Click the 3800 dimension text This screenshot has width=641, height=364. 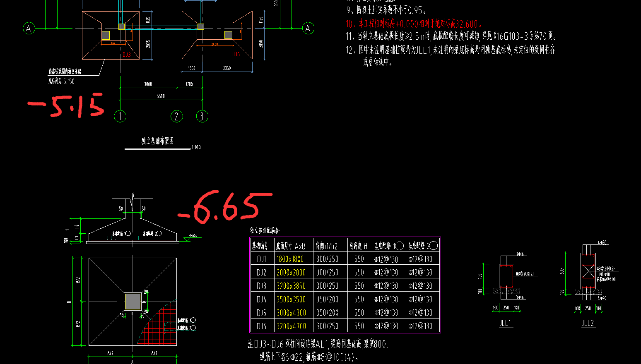coord(148,84)
